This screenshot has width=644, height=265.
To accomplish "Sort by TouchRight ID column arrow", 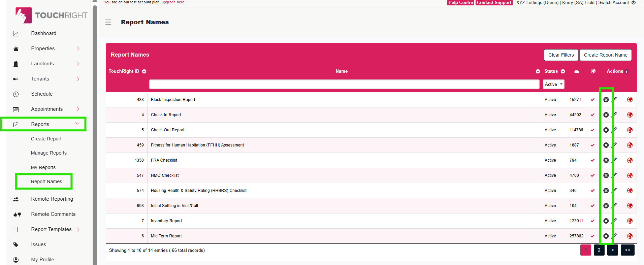I will tap(144, 71).
